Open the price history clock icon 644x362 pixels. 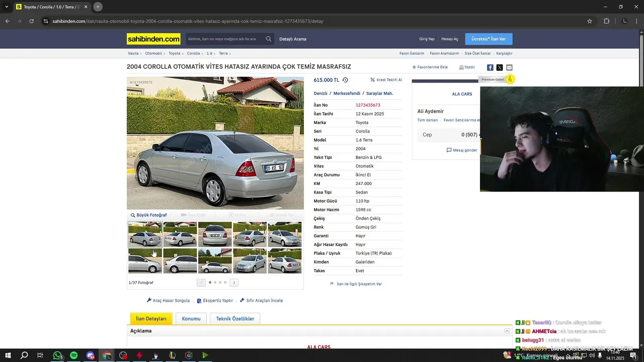345,80
